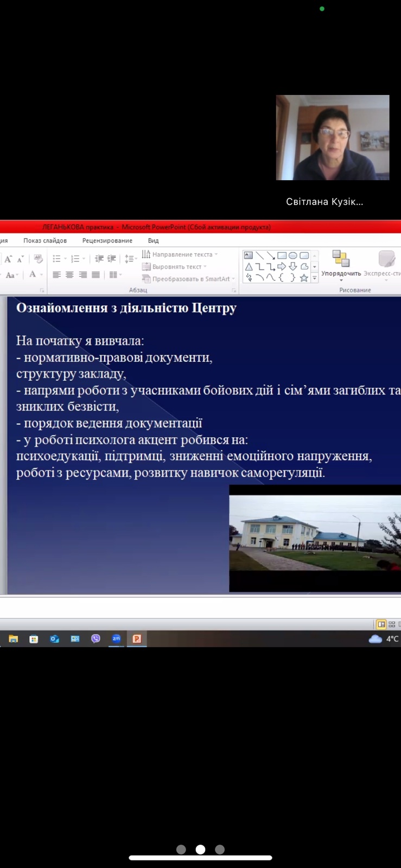This screenshot has width=401, height=868.
Task: Select the star shape in shapes gallery
Action: pos(304,278)
